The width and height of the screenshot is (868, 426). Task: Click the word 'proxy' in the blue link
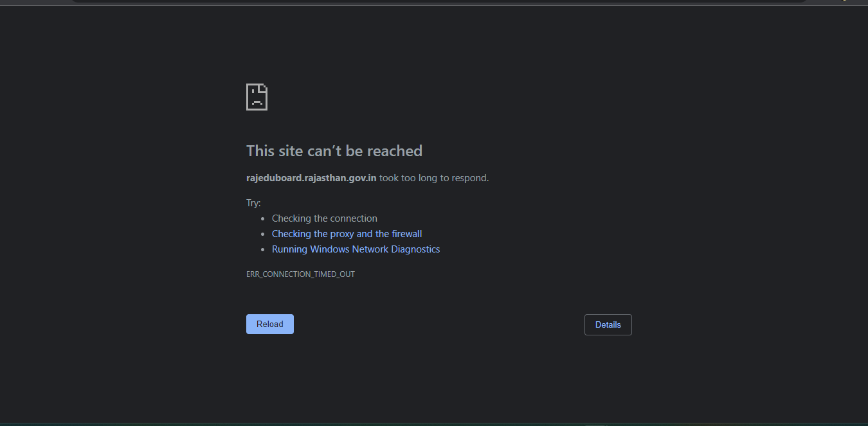[x=342, y=234]
